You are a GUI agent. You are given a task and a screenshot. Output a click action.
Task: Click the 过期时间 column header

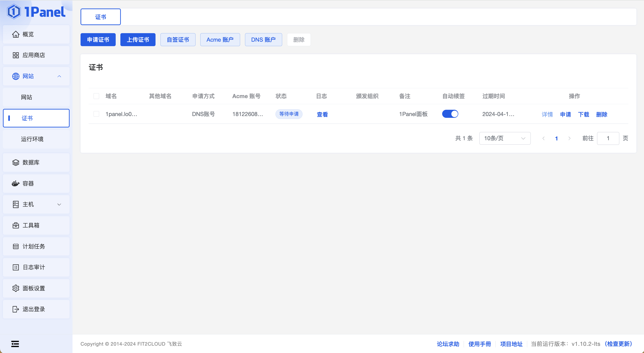pos(493,96)
